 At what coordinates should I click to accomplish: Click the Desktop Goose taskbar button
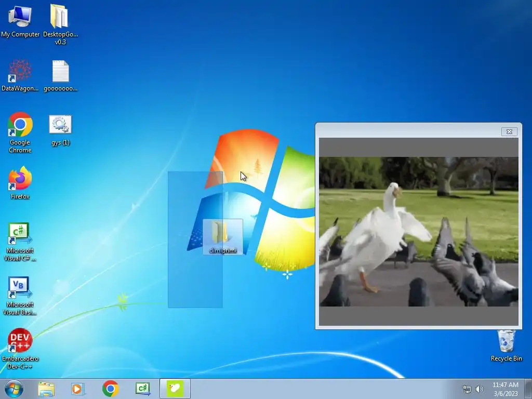click(x=175, y=389)
